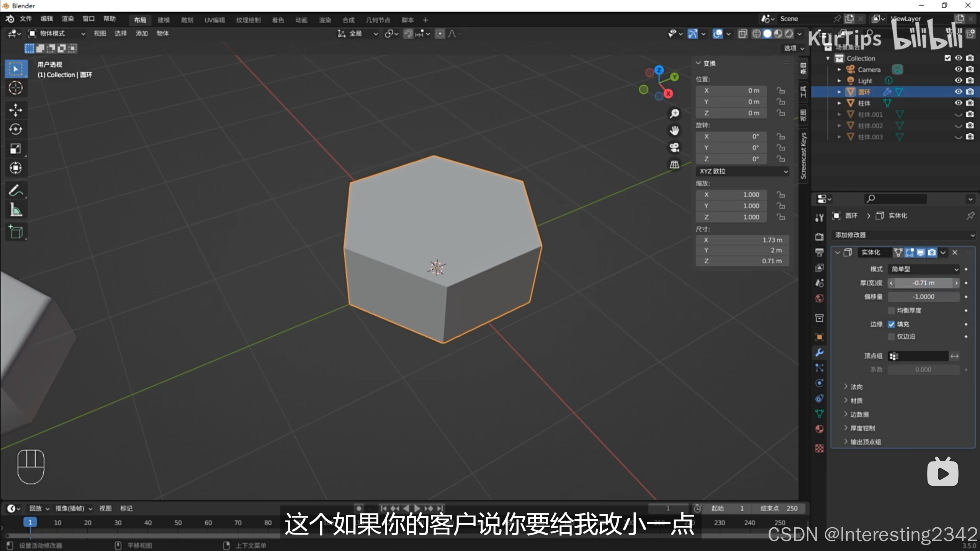
Task: Switch to the UV编辑 workspace tab
Action: [x=214, y=20]
